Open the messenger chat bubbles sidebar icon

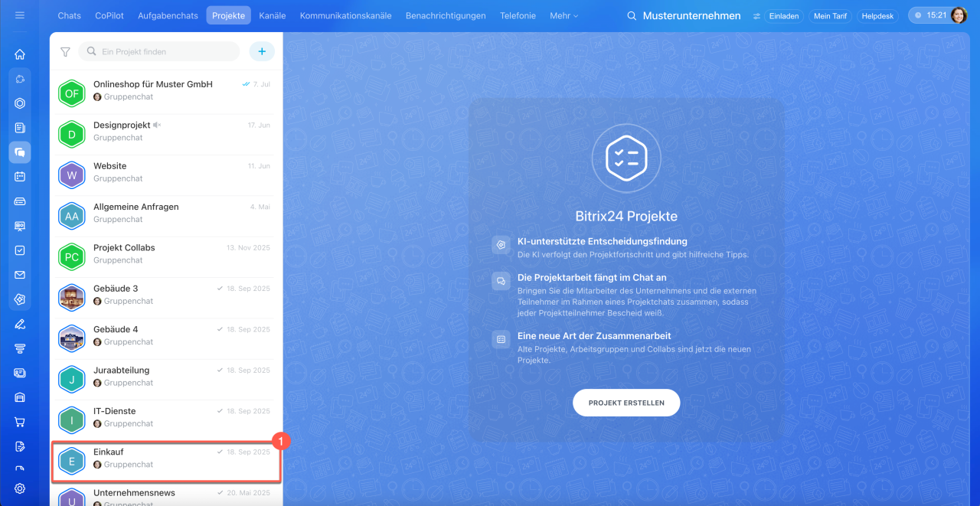click(x=20, y=152)
